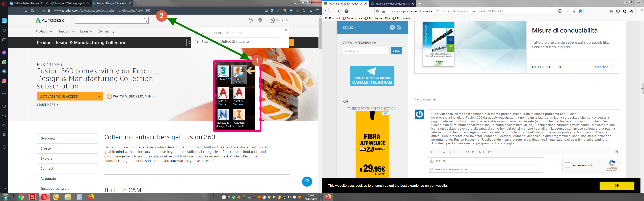Open Subscribe dropdown above comments
The width and height of the screenshot is (644, 201).
(x=425, y=100)
